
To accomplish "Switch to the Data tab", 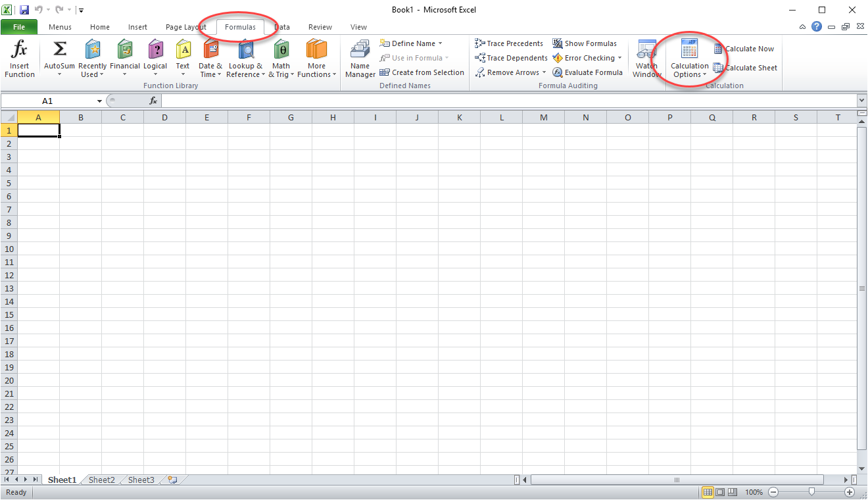I will (x=282, y=27).
